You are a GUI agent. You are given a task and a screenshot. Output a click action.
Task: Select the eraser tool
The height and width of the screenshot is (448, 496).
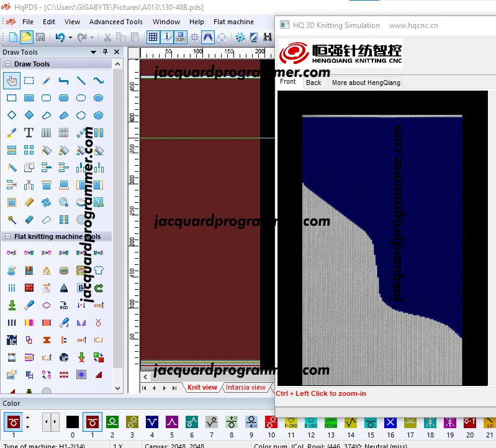[29, 220]
